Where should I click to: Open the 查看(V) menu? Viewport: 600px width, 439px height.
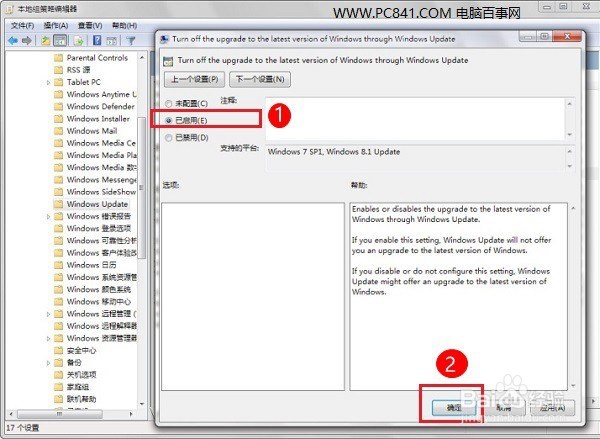[x=90, y=26]
